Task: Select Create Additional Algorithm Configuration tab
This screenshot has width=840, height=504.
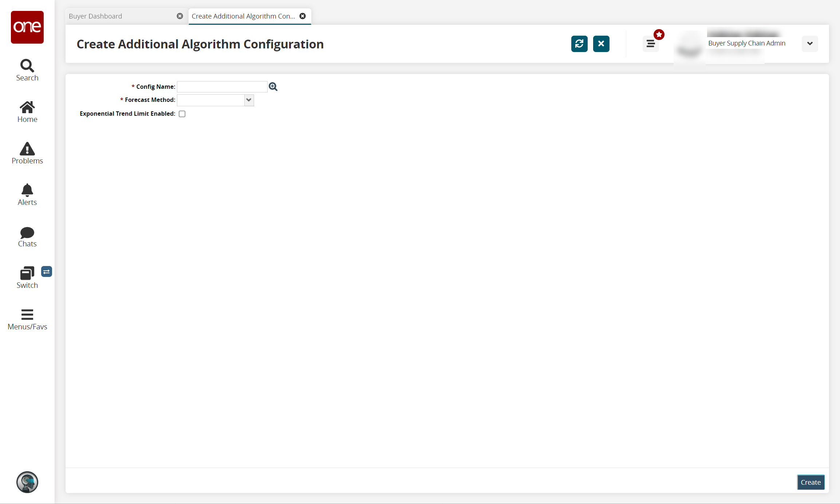Action: tap(243, 16)
